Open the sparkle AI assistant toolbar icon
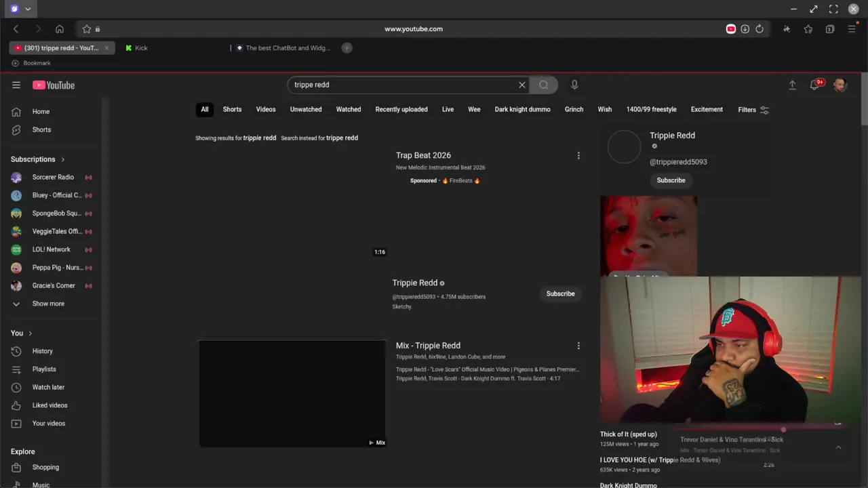The height and width of the screenshot is (488, 868). click(787, 29)
